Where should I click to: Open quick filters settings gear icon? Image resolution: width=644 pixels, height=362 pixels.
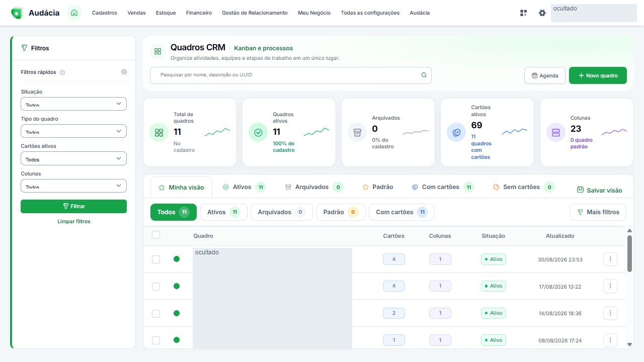point(124,72)
